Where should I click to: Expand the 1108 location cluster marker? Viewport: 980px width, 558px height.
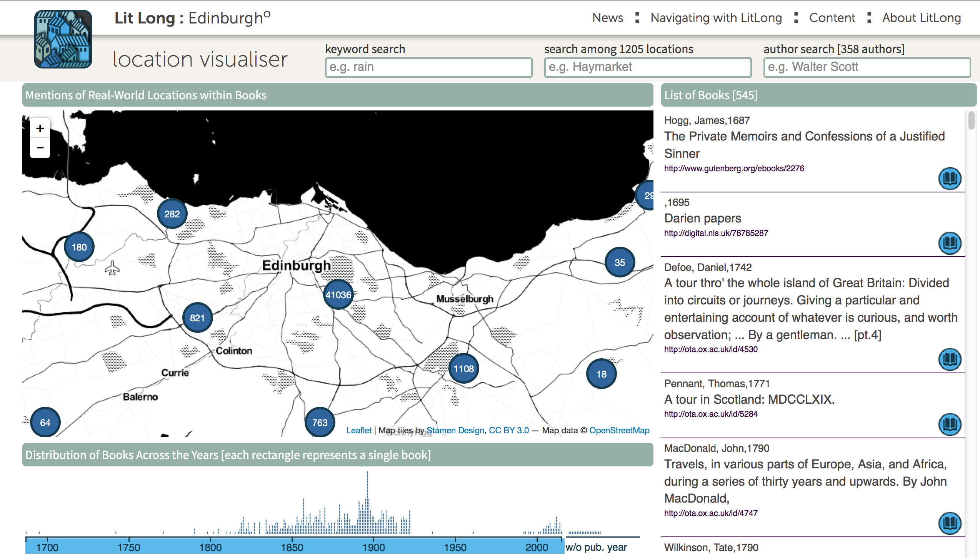tap(463, 369)
